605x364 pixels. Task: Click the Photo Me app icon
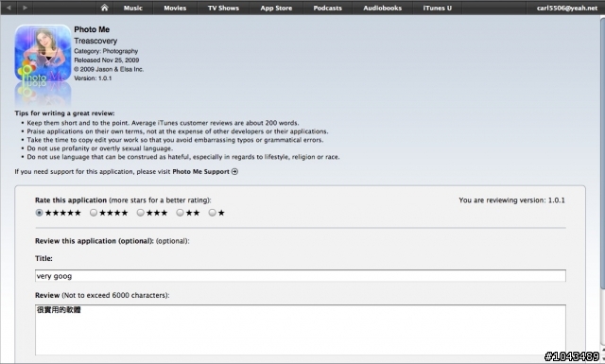point(43,53)
